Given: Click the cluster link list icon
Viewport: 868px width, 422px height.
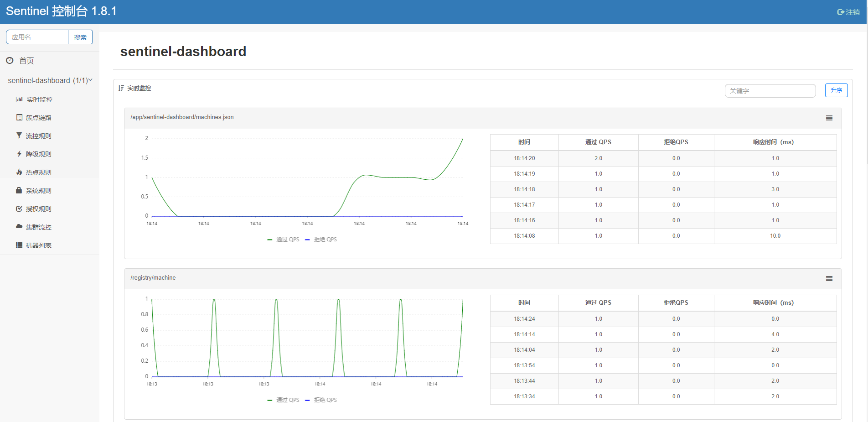Looking at the screenshot, I should [19, 118].
